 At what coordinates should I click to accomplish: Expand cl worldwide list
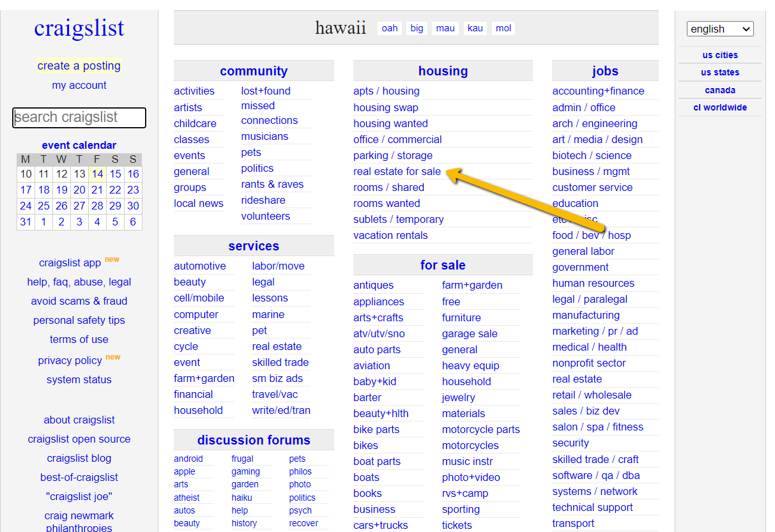(x=720, y=107)
